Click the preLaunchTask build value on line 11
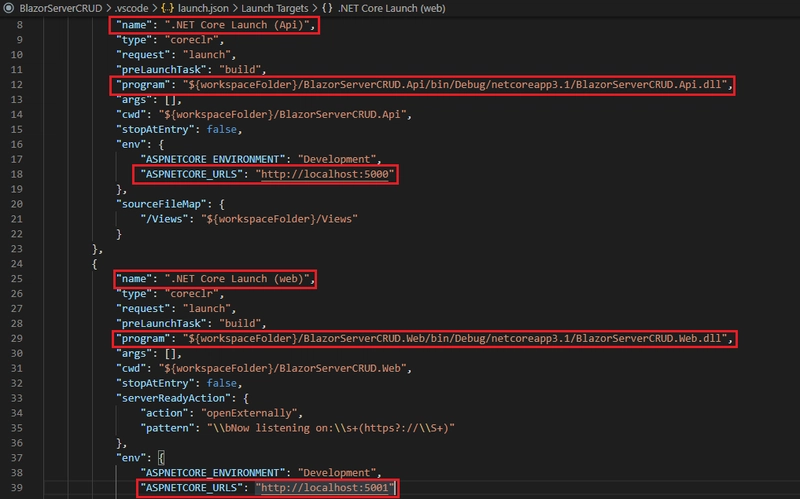The width and height of the screenshot is (800, 499). 240,69
